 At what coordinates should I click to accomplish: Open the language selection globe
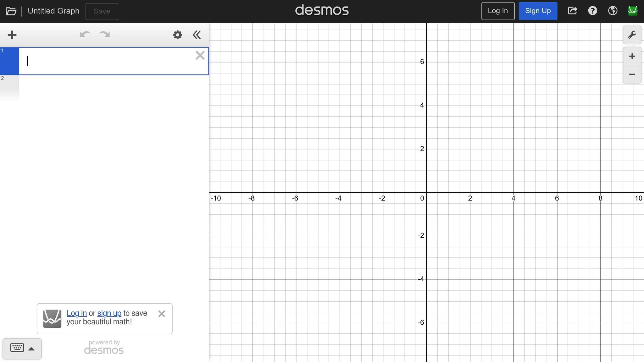point(613,10)
